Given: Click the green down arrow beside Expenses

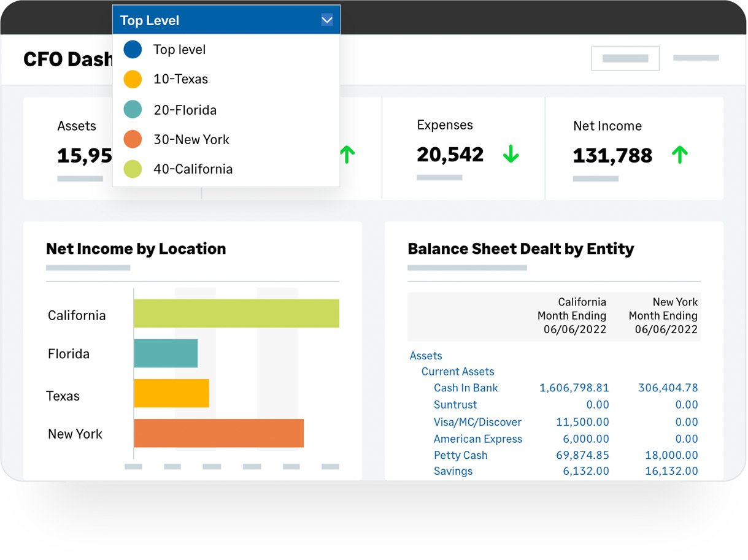Looking at the screenshot, I should coord(511,155).
